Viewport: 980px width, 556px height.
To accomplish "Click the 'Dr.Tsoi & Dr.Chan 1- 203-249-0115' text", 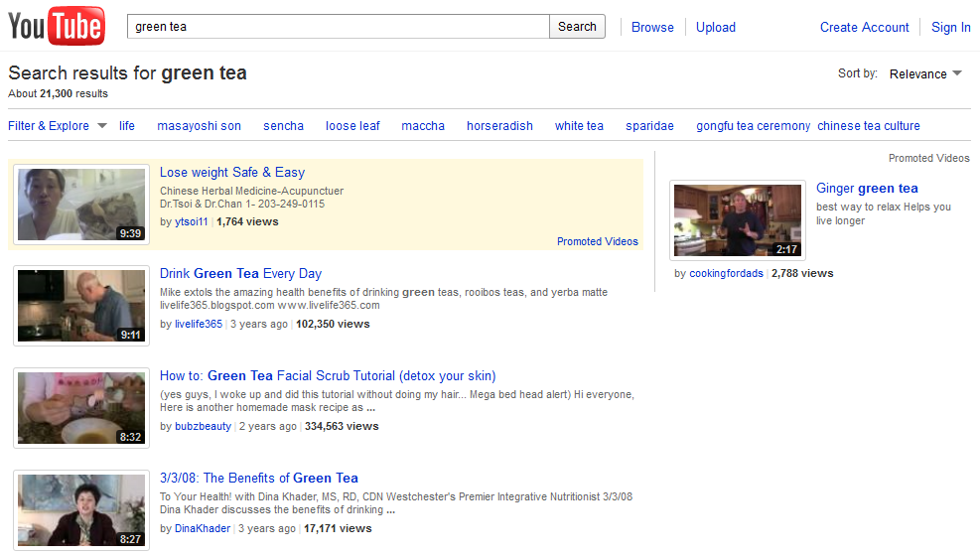I will (242, 204).
